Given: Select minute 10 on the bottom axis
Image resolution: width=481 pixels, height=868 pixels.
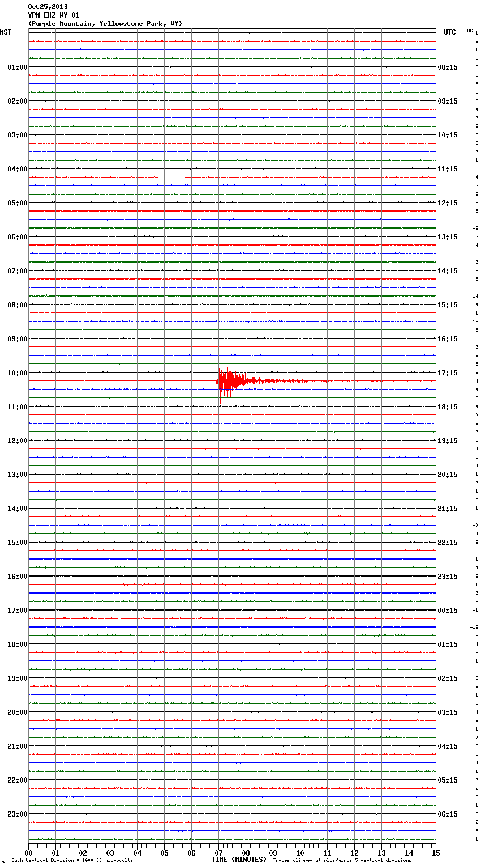Looking at the screenshot, I should pos(300,853).
